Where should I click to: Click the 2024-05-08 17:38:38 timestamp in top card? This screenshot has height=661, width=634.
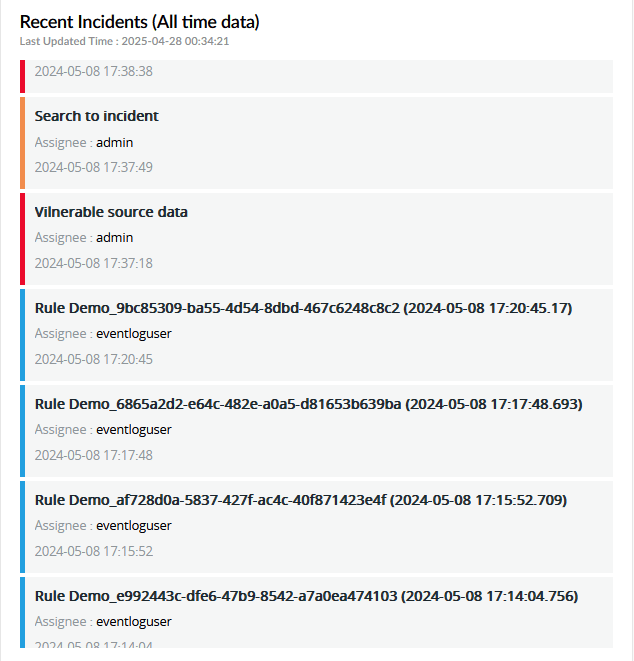click(x=94, y=72)
